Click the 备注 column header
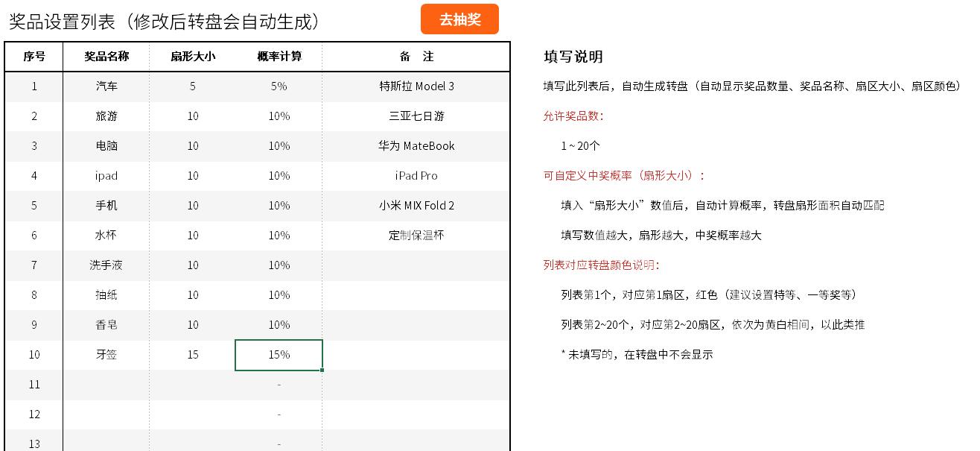The width and height of the screenshot is (980, 451). click(x=416, y=57)
